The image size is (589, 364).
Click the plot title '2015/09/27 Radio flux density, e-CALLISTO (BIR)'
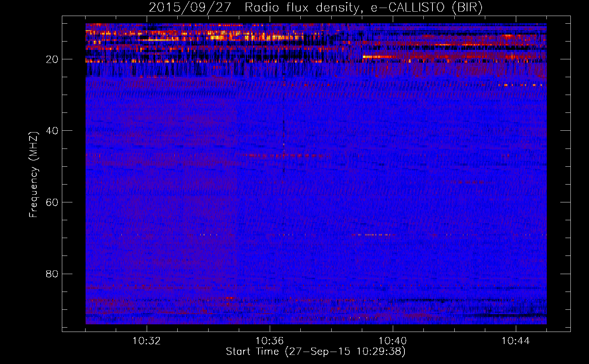point(316,8)
